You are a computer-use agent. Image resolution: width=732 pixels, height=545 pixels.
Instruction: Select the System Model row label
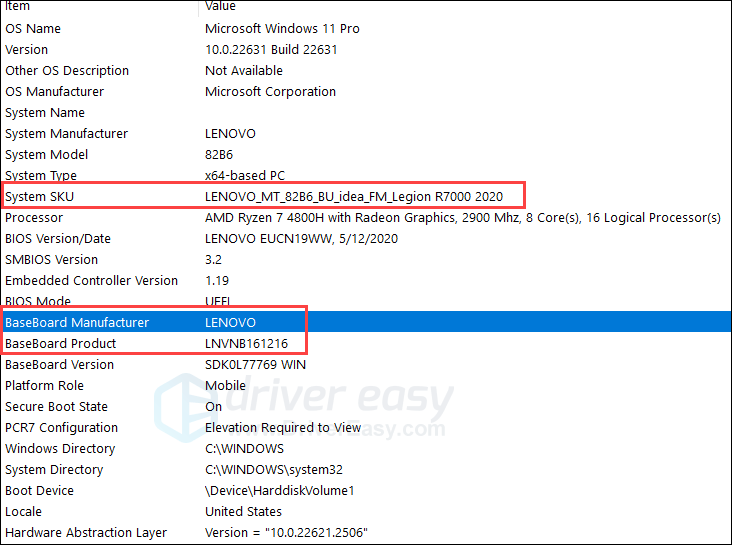point(46,155)
